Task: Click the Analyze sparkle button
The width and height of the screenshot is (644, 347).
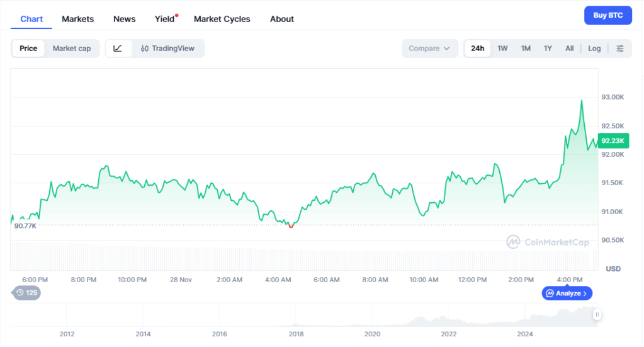Action: [567, 293]
